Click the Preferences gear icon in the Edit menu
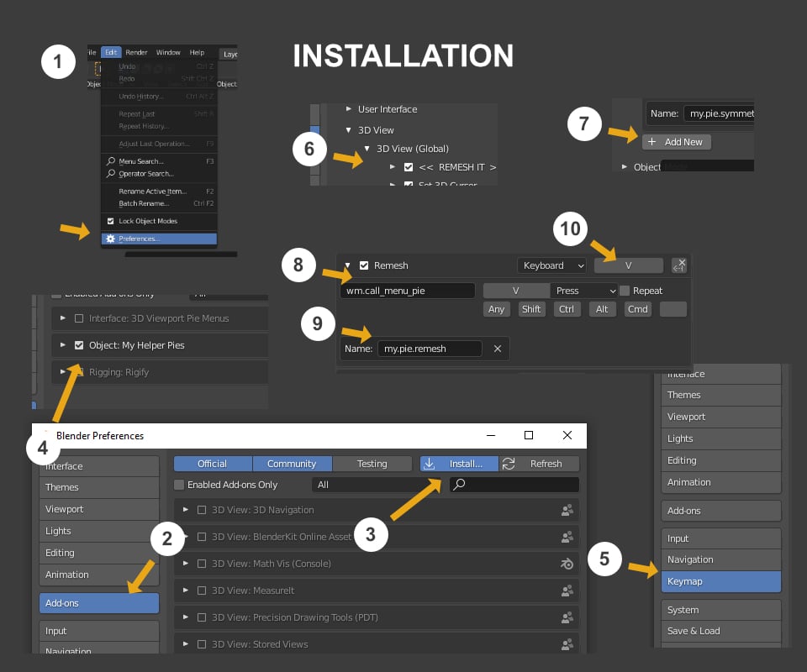 pos(110,239)
